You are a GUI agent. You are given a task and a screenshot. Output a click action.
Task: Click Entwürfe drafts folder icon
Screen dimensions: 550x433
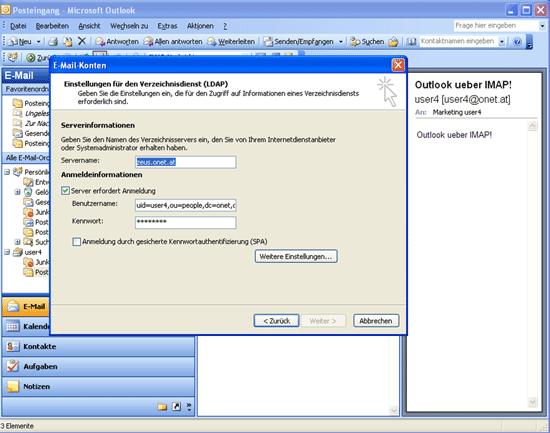(28, 182)
